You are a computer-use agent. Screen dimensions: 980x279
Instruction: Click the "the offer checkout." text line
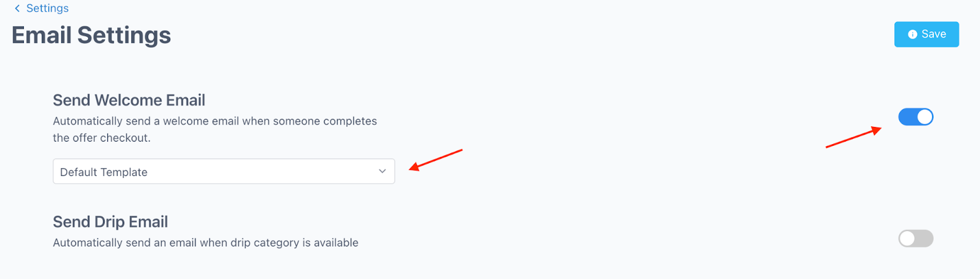102,138
